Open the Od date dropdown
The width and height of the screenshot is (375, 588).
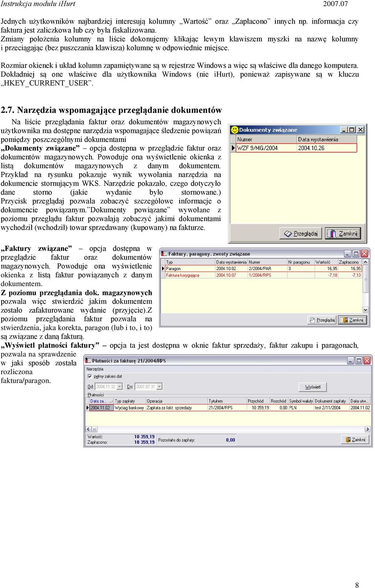click(x=120, y=387)
